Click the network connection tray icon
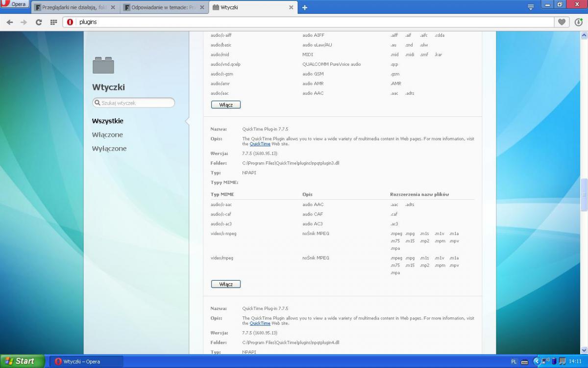 point(545,362)
